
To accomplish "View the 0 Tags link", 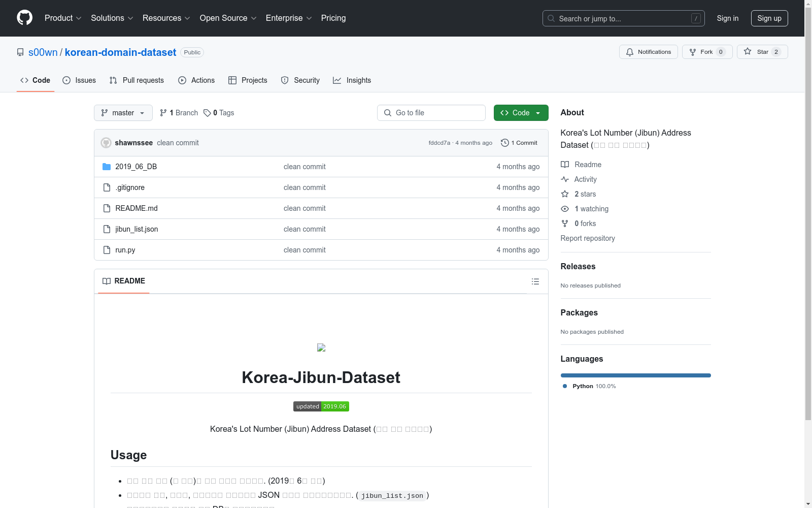I will point(219,113).
